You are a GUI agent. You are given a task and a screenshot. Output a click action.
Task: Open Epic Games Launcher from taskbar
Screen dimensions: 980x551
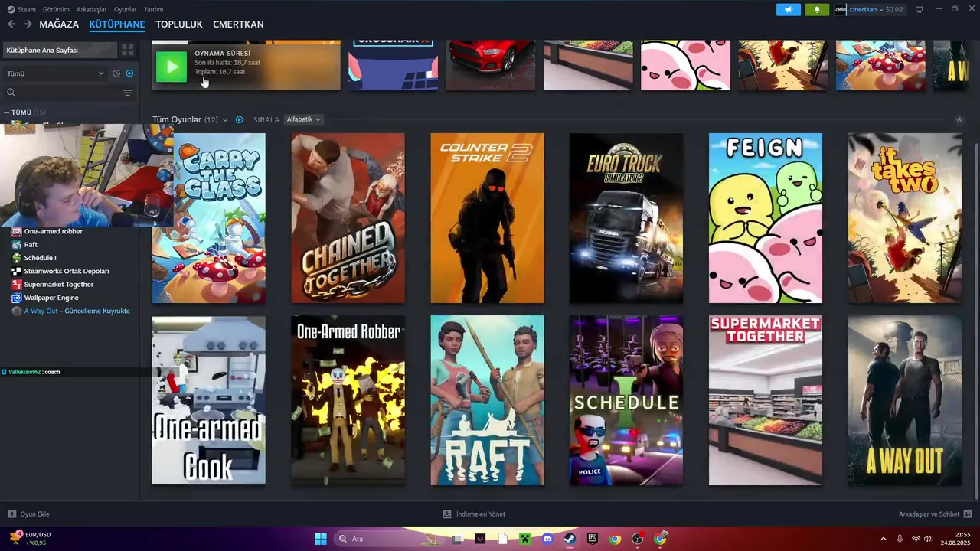click(593, 539)
